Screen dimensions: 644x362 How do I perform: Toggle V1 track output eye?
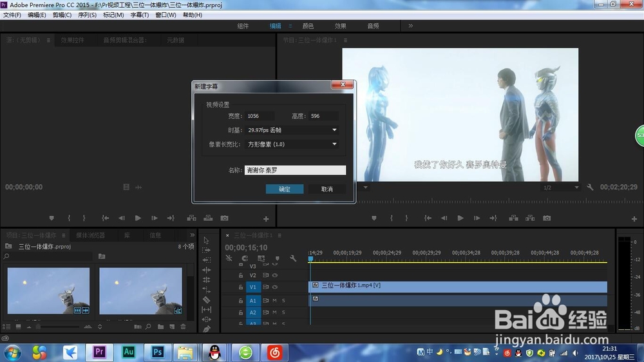[x=275, y=287]
